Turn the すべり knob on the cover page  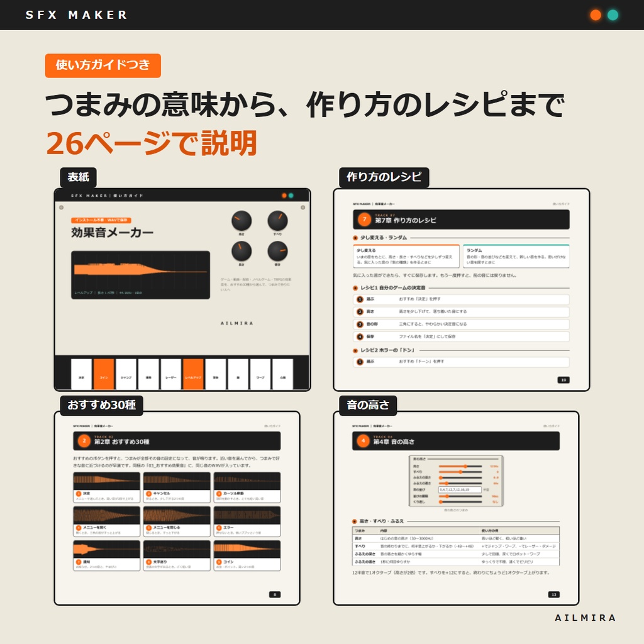pos(277,221)
